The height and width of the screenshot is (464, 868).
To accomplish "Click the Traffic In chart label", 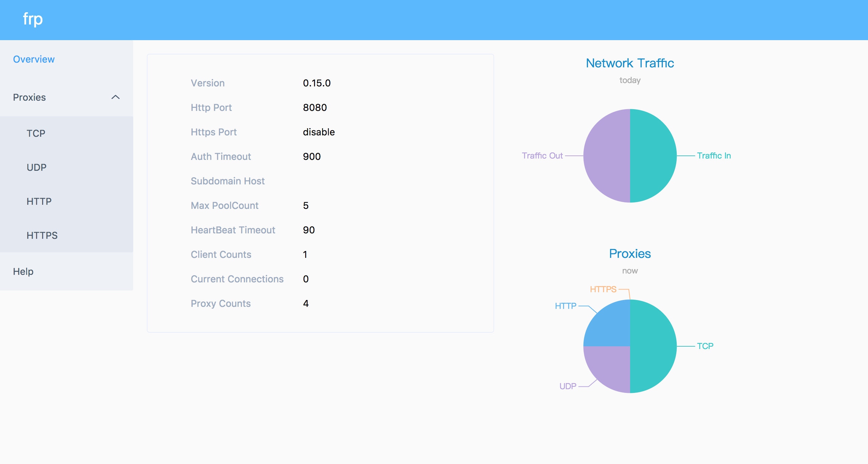I will [714, 156].
